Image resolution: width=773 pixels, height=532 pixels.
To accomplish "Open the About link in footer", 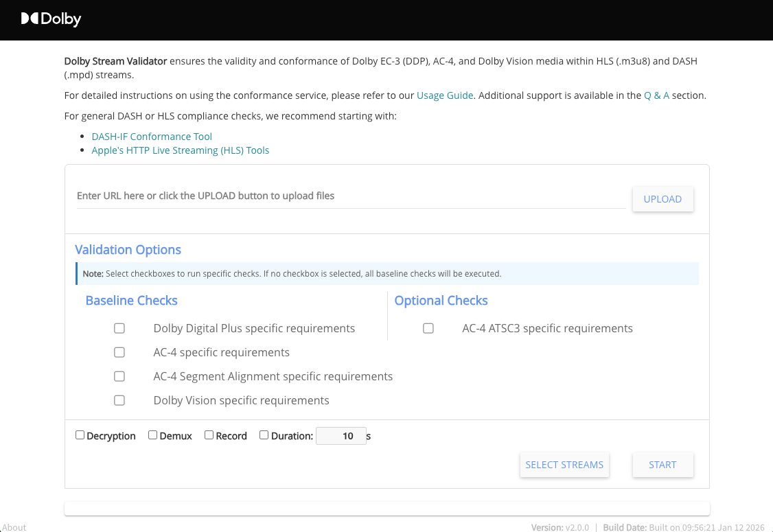I will 14,527.
